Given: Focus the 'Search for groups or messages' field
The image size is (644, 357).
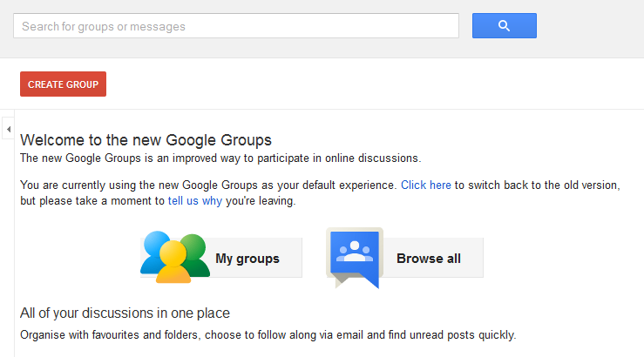Looking at the screenshot, I should [235, 26].
